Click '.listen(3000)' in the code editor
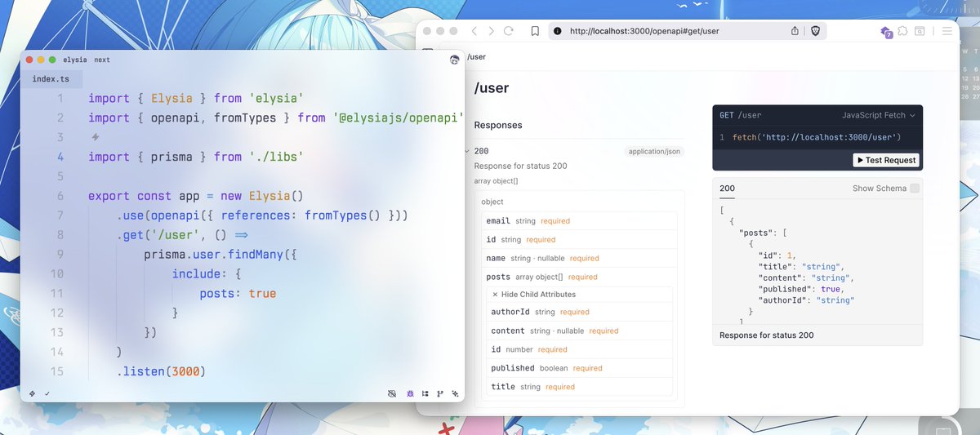This screenshot has width=980, height=435. coord(161,371)
